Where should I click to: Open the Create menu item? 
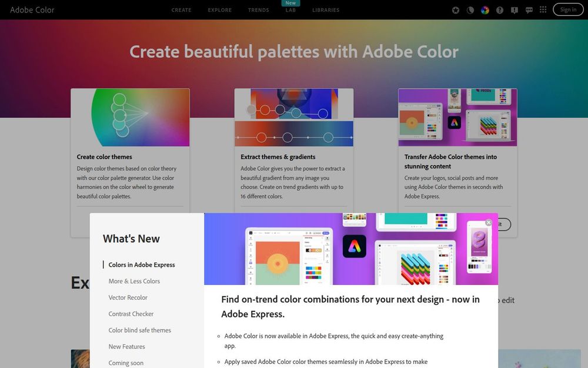(x=182, y=10)
